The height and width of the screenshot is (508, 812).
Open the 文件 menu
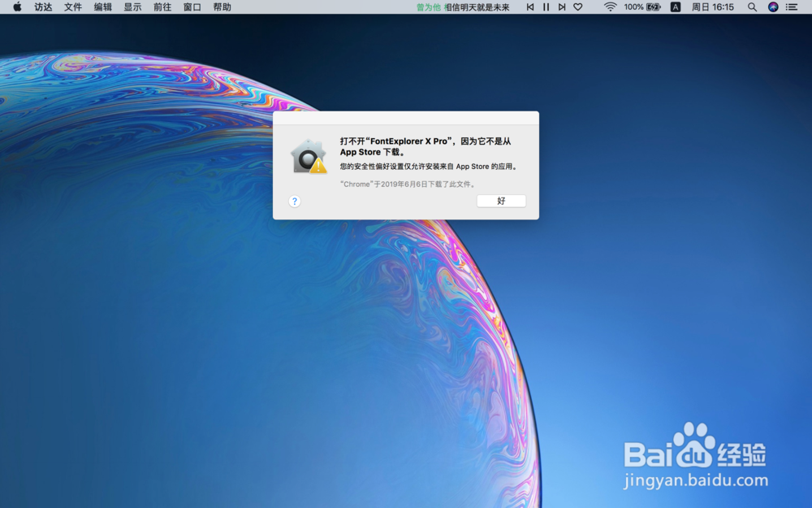pyautogui.click(x=73, y=7)
